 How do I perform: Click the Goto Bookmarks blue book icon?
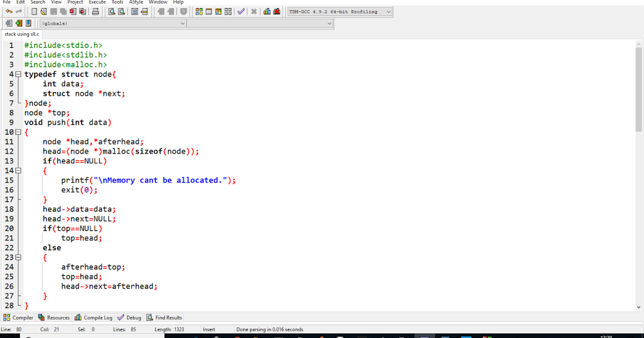(28, 23)
